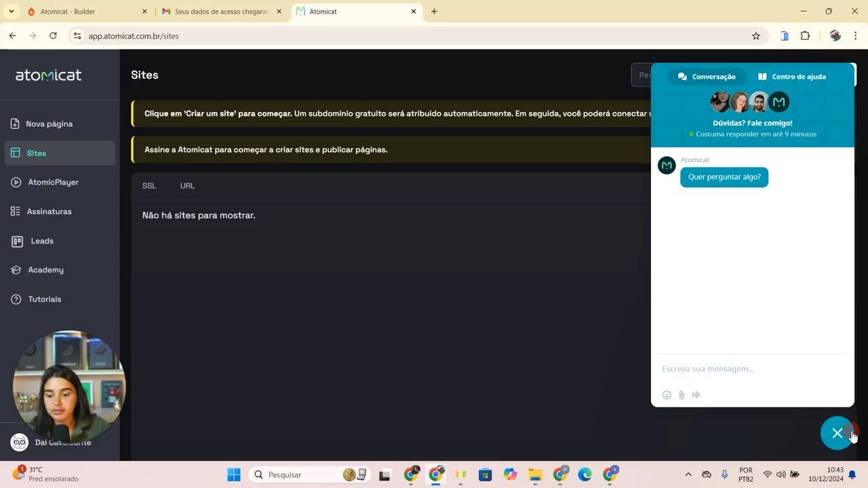The image size is (868, 488).
Task: Open AtomicPlayer from the sidebar
Action: pyautogui.click(x=45, y=182)
